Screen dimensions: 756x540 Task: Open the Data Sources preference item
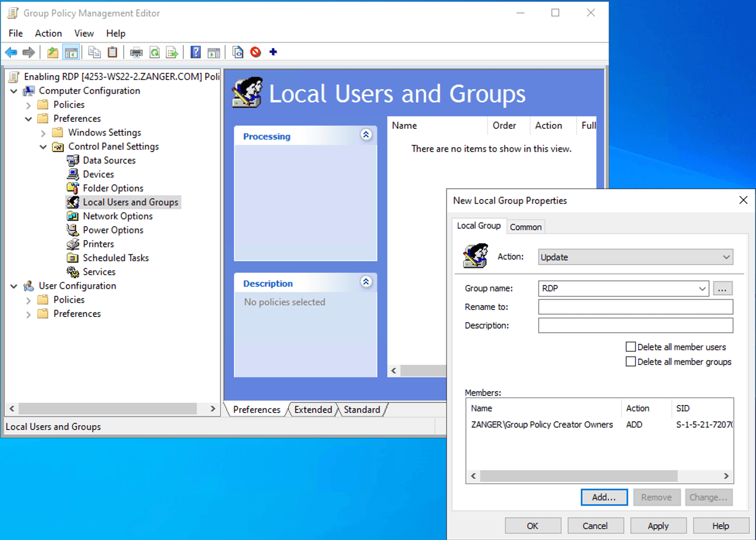click(109, 160)
